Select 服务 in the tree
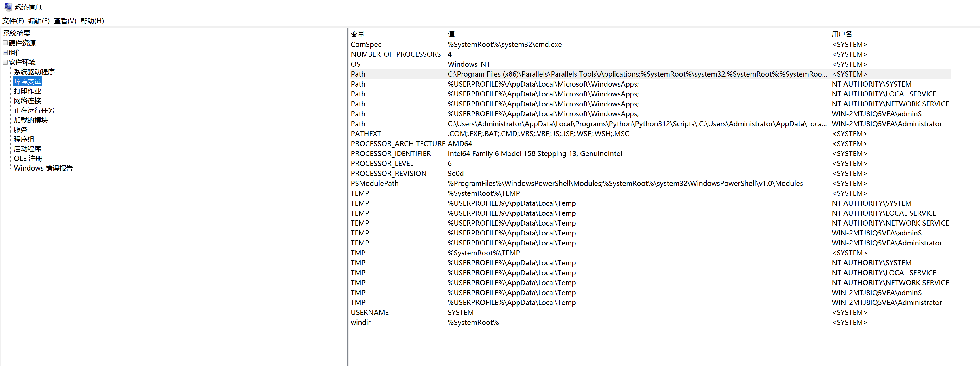Viewport: 980px width, 366px height. click(20, 130)
